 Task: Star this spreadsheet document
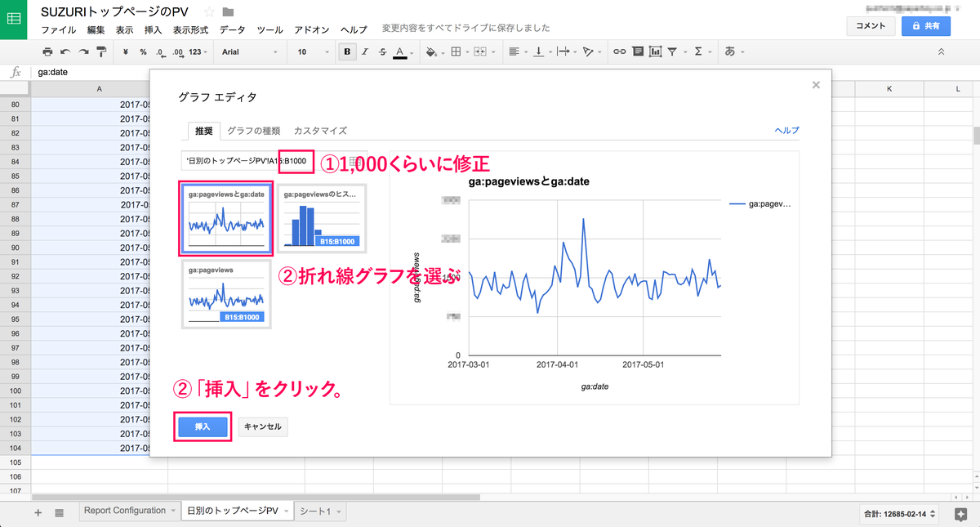point(209,11)
